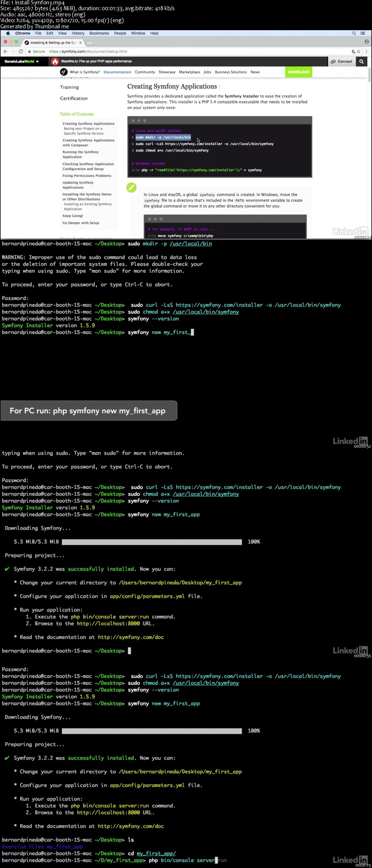Open 'What is Symfony?' nav link
Screen dimensions: 372x868
click(85, 72)
